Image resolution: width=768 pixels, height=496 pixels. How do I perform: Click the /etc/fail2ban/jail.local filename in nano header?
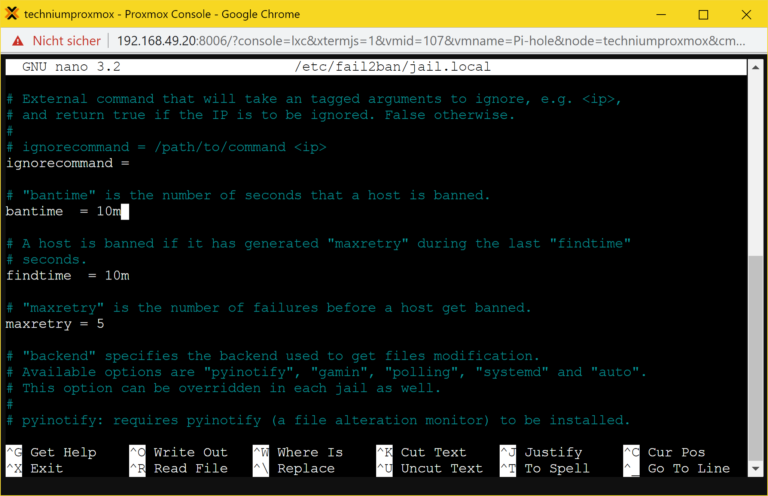(392, 67)
